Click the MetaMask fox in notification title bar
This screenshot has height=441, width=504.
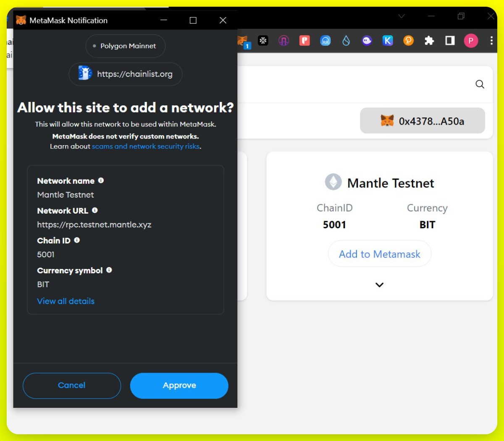click(21, 20)
